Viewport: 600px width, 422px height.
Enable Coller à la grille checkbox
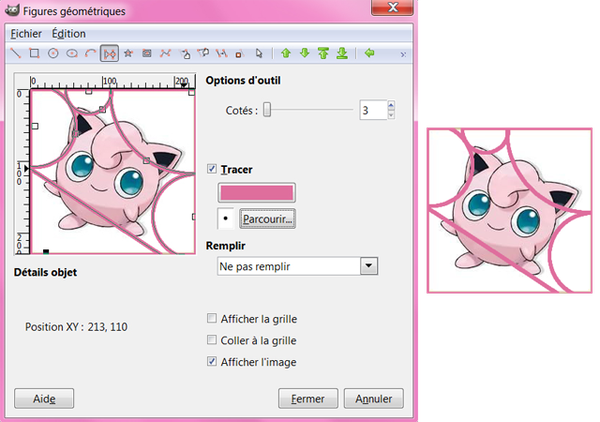tap(212, 340)
